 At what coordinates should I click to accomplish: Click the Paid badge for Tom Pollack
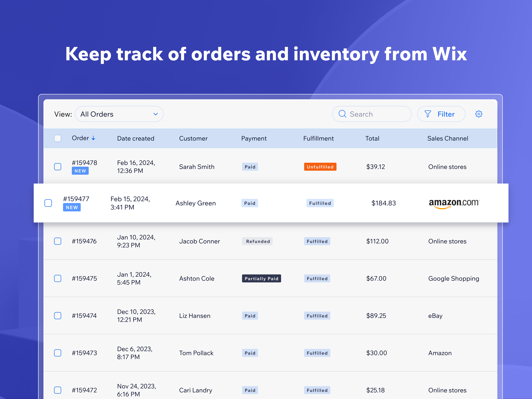pos(250,353)
